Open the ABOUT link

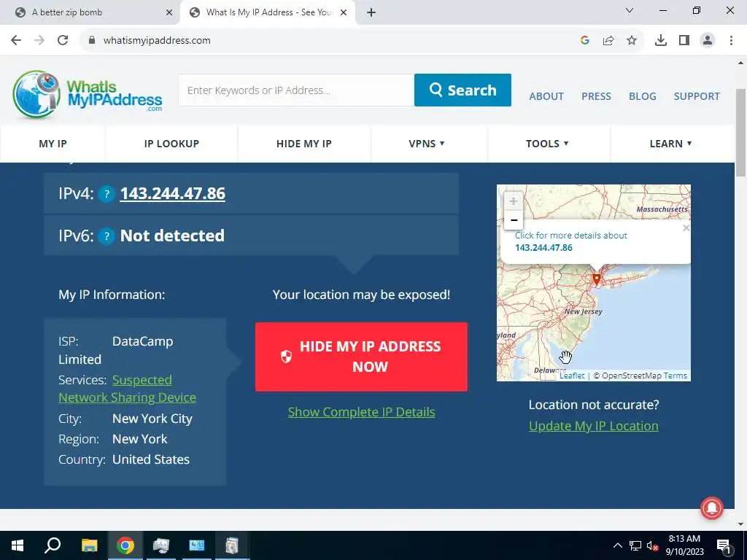tap(546, 97)
